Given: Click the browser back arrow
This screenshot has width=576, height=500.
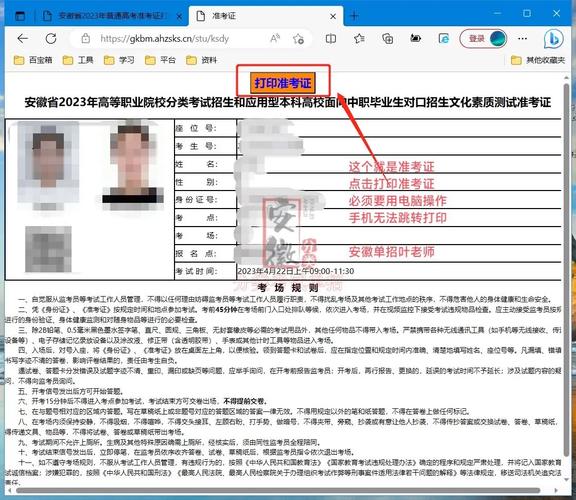Looking at the screenshot, I should (x=23, y=39).
